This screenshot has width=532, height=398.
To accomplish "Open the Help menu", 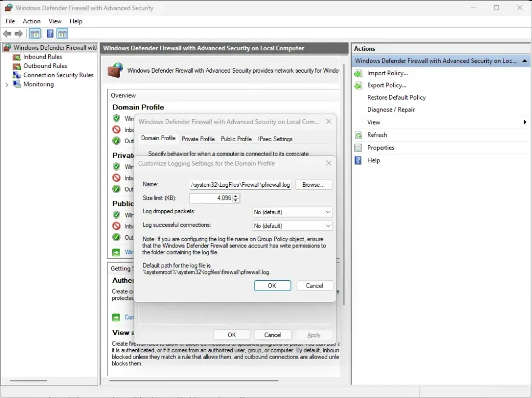I will pyautogui.click(x=76, y=21).
